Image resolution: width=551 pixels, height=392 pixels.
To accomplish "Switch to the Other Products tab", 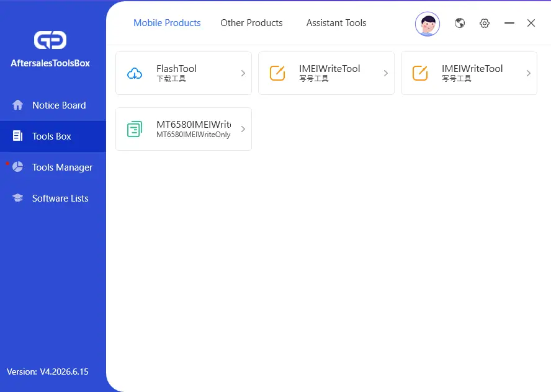I will point(251,23).
